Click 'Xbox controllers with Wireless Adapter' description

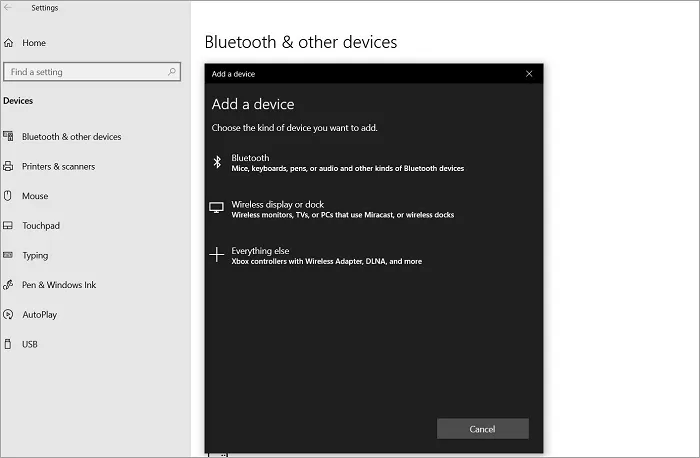point(326,262)
